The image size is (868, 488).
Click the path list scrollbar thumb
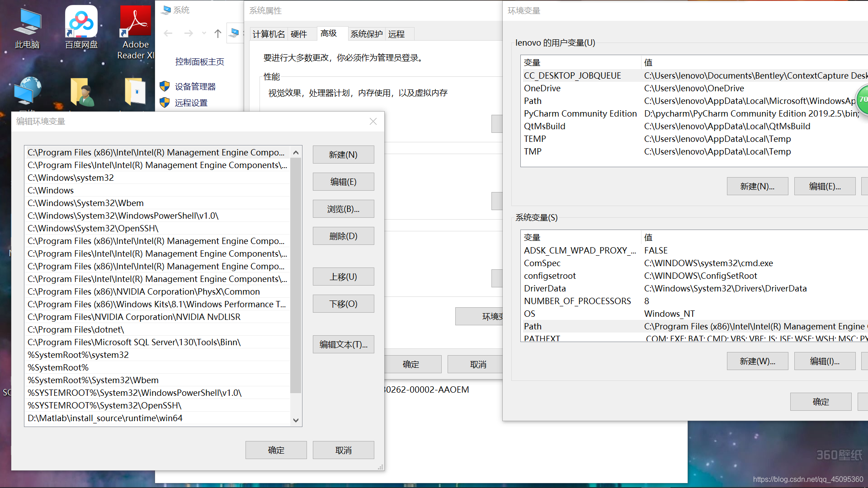click(x=296, y=276)
